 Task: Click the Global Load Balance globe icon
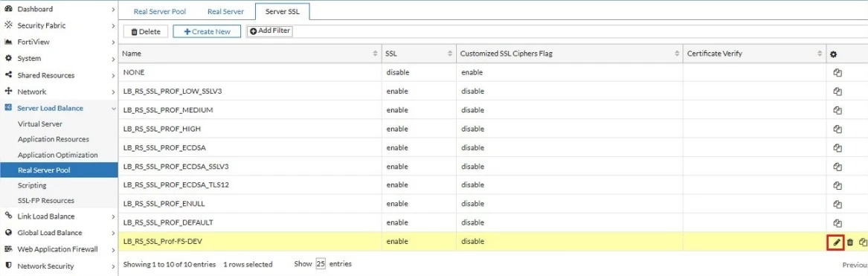8,233
